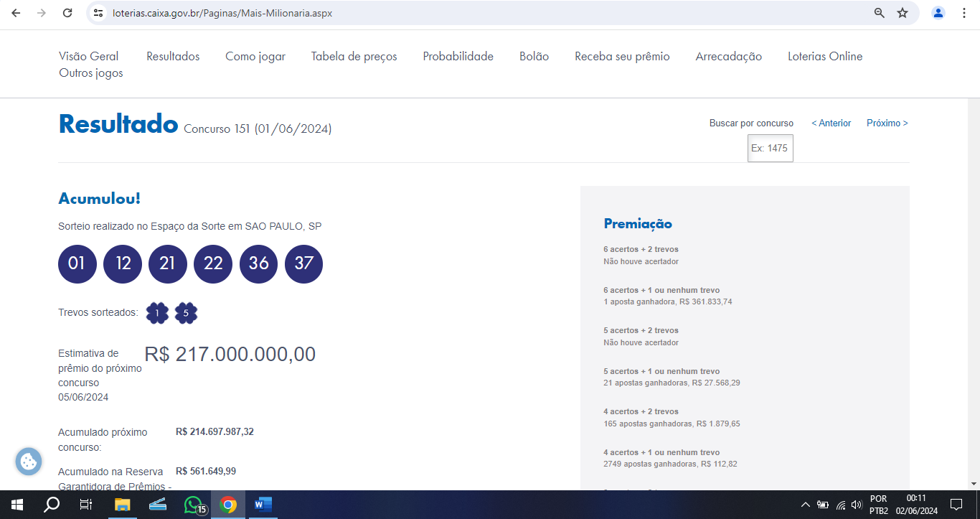Image resolution: width=980 pixels, height=519 pixels.
Task: Click '1 aposta ganhadora, R$ 361.833,74'
Action: pyautogui.click(x=668, y=301)
